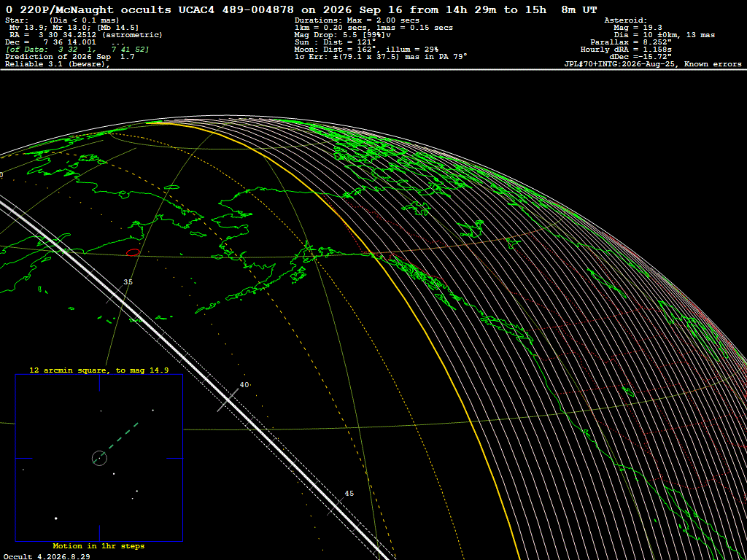Click the red ellipse marker near Kamchatka

pos(133,252)
